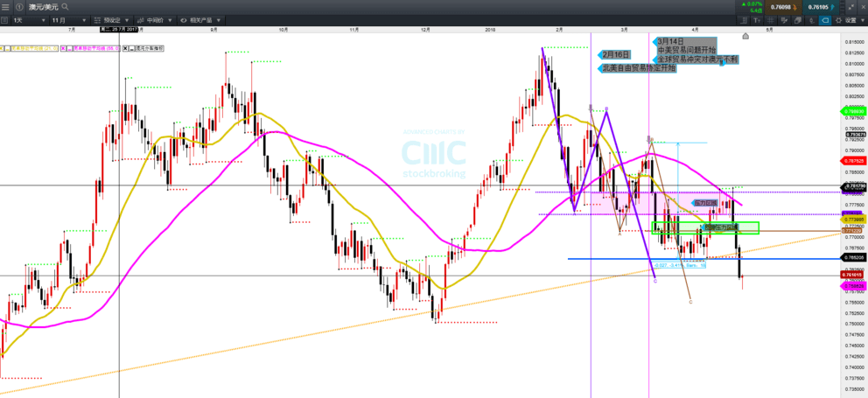Select the 全球贸易冲突对澳元不利 annotation text
This screenshot has height=398, width=868.
click(697, 59)
